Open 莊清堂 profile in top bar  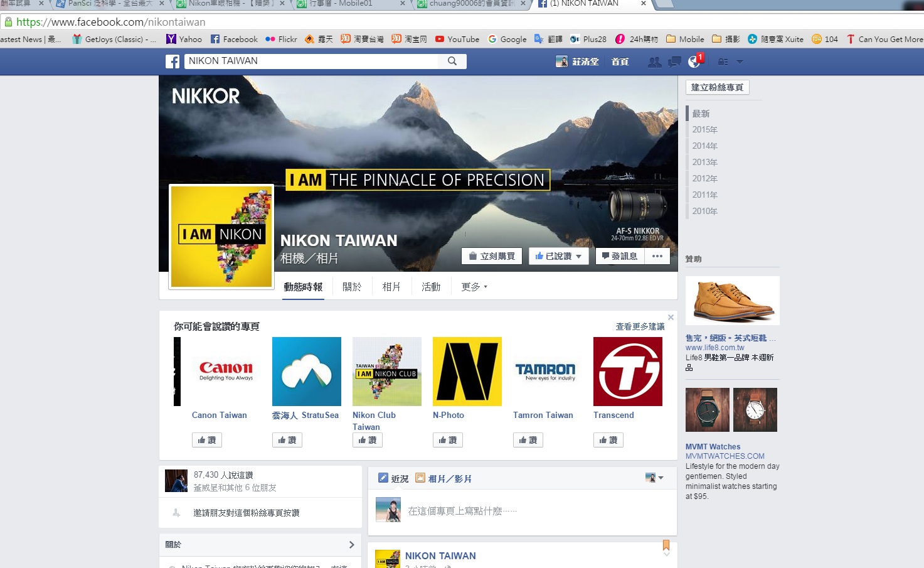tap(577, 62)
